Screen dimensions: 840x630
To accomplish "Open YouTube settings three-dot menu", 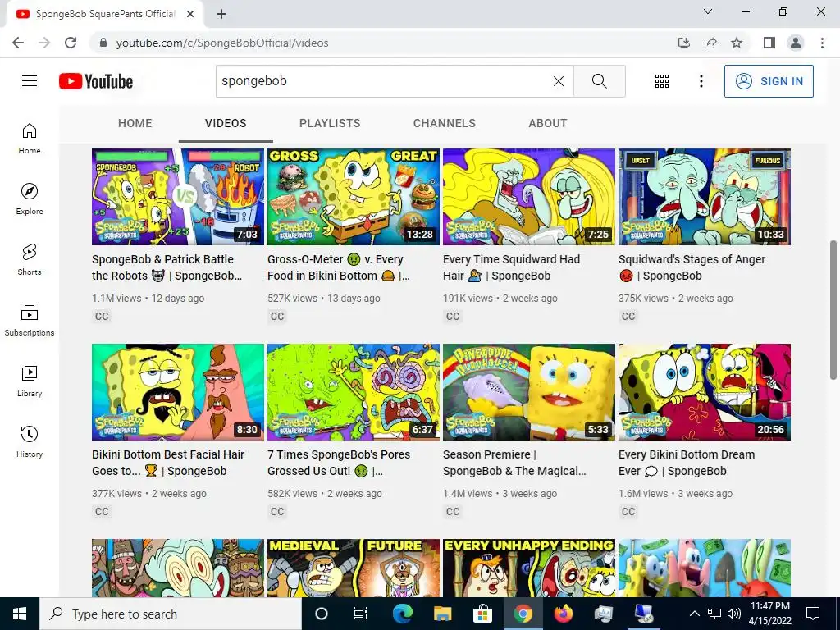I will pyautogui.click(x=701, y=81).
